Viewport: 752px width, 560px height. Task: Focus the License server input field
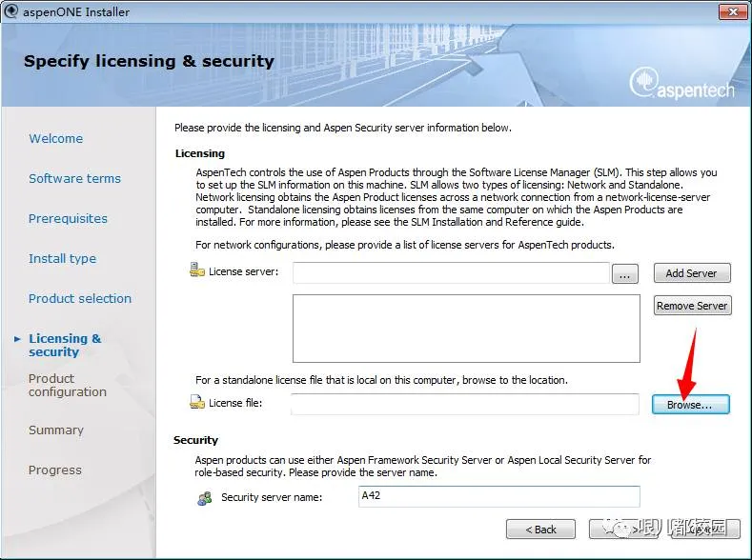[x=451, y=272]
